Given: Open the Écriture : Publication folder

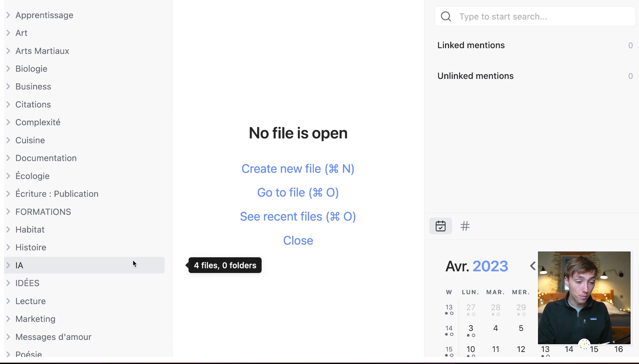Looking at the screenshot, I should [x=57, y=194].
